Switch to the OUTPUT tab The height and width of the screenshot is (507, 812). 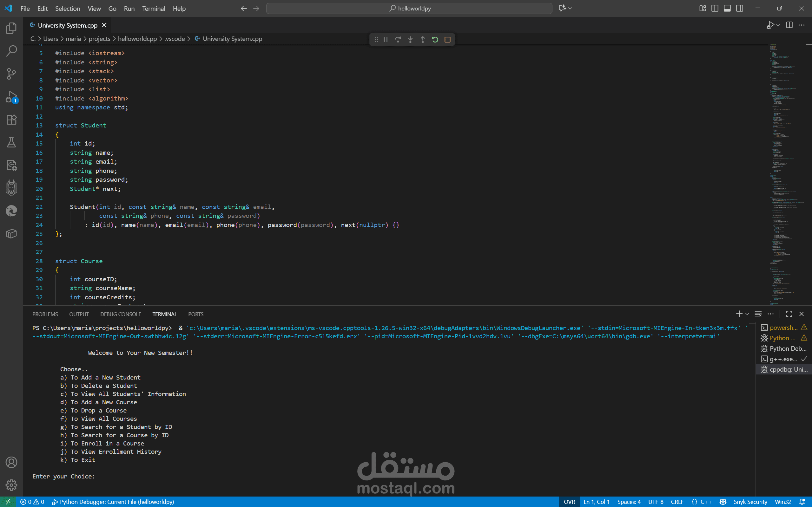[x=79, y=314]
